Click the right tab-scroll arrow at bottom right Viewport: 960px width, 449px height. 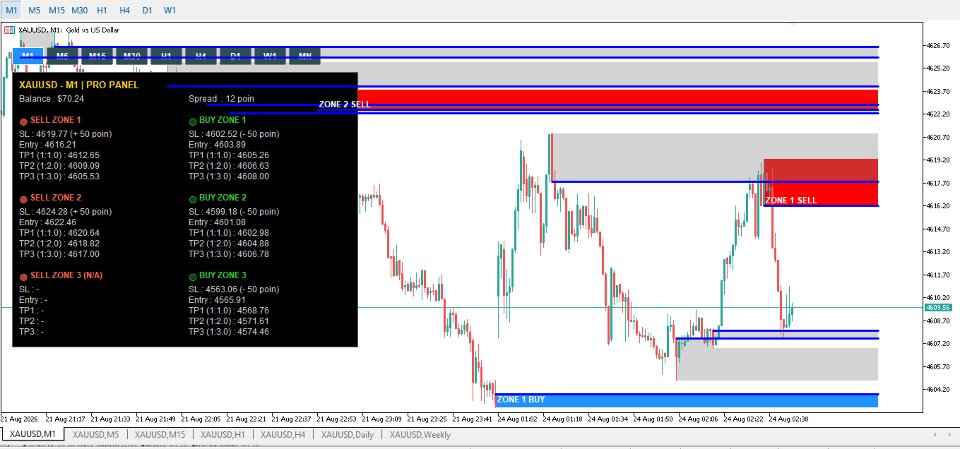click(950, 434)
